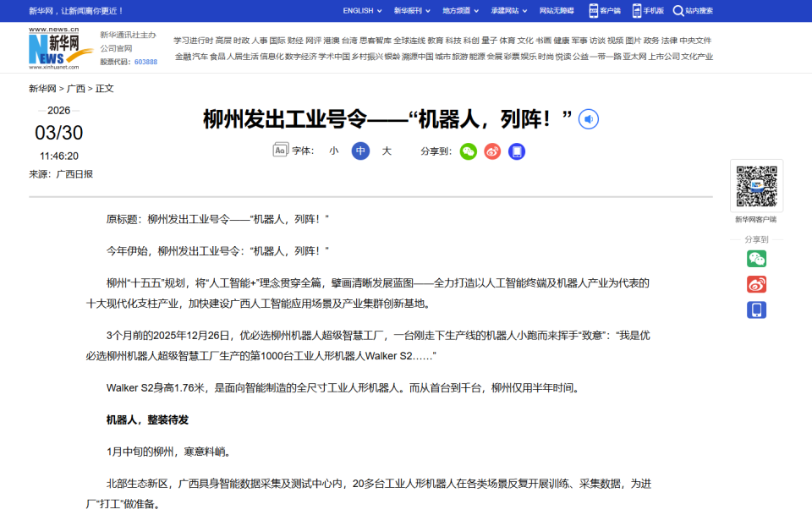Open 公司官网 link

click(116, 49)
